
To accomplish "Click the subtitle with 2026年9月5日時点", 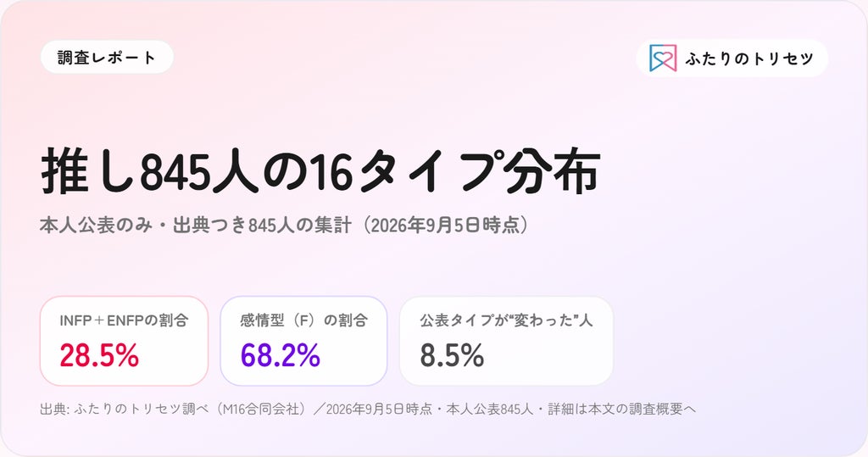I will tap(284, 226).
